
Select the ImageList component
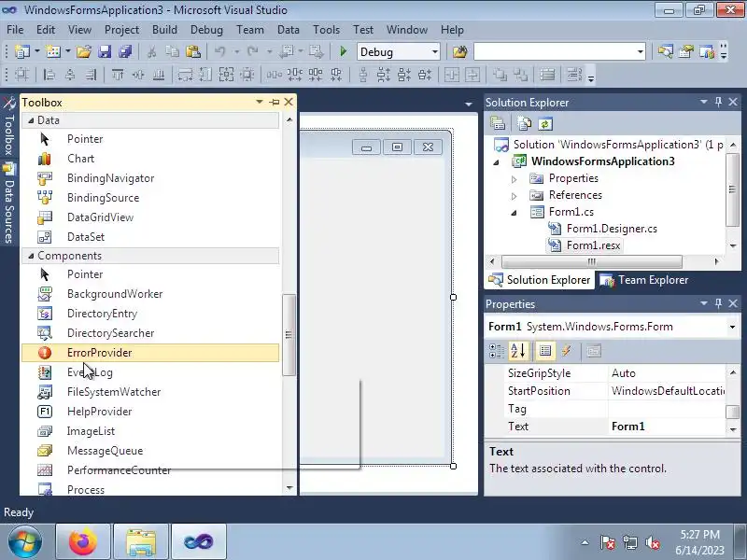click(x=150, y=431)
